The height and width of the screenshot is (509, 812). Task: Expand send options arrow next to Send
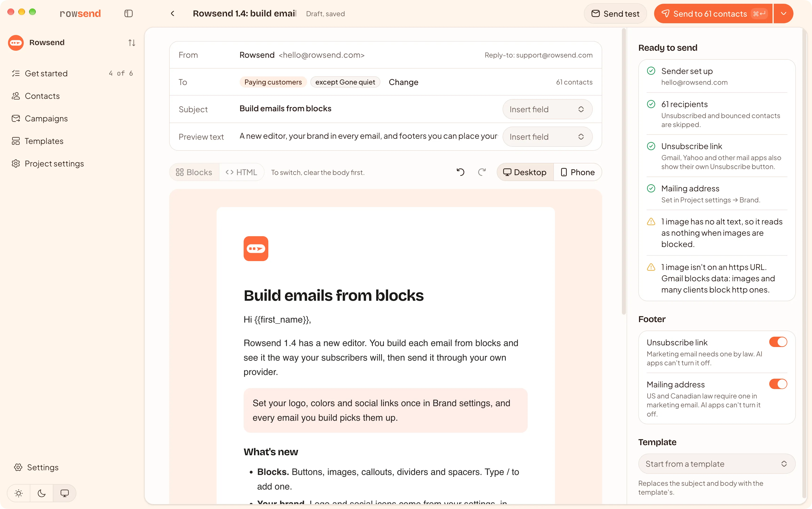pos(783,13)
